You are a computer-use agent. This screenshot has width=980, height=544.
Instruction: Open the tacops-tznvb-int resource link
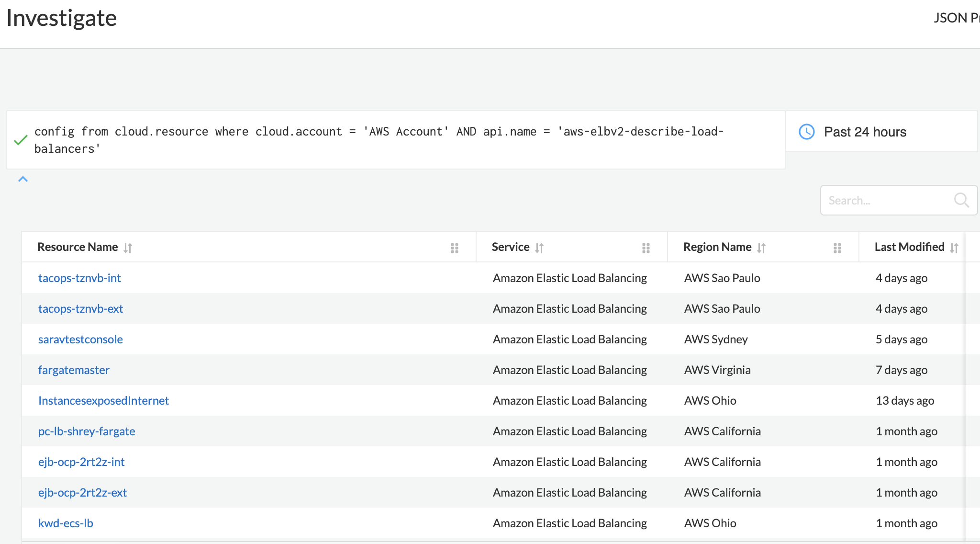(79, 278)
